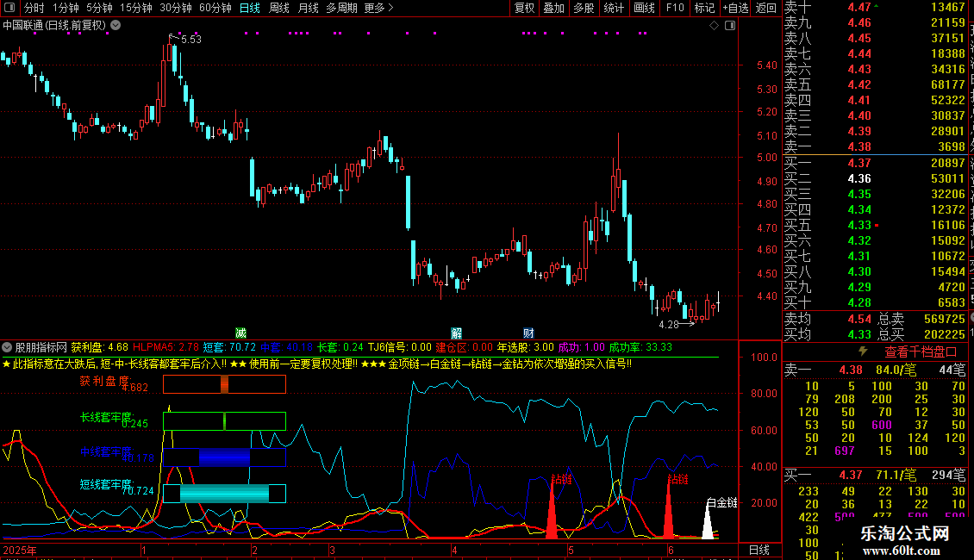Click the 财 marker on the chart
This screenshot has width=974, height=560.
[x=528, y=333]
